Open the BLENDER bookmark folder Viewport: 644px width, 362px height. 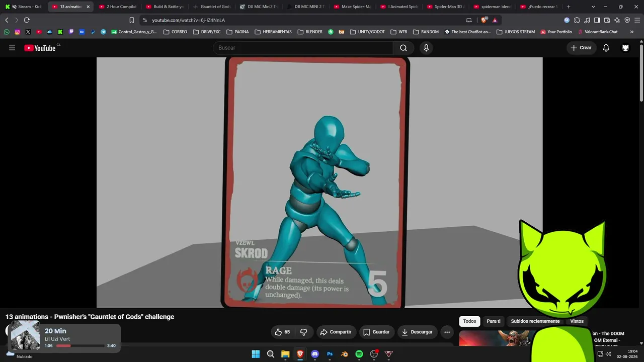pos(309,32)
